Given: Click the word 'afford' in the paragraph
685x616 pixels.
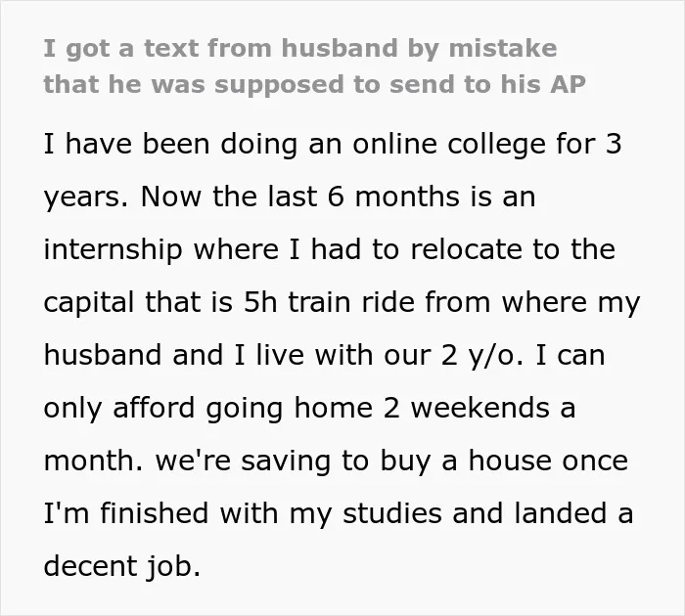Looking at the screenshot, I should 154,408.
